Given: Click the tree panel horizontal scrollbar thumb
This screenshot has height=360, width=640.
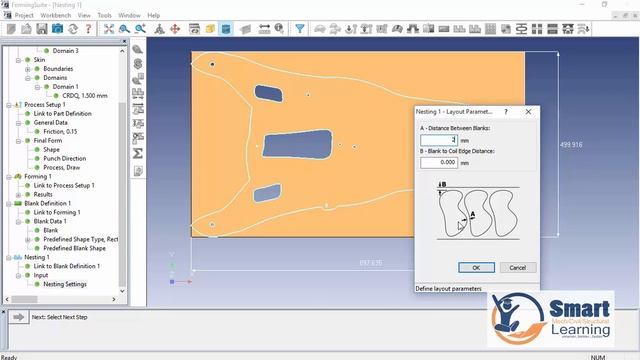Looking at the screenshot, I should pyautogui.click(x=24, y=299).
